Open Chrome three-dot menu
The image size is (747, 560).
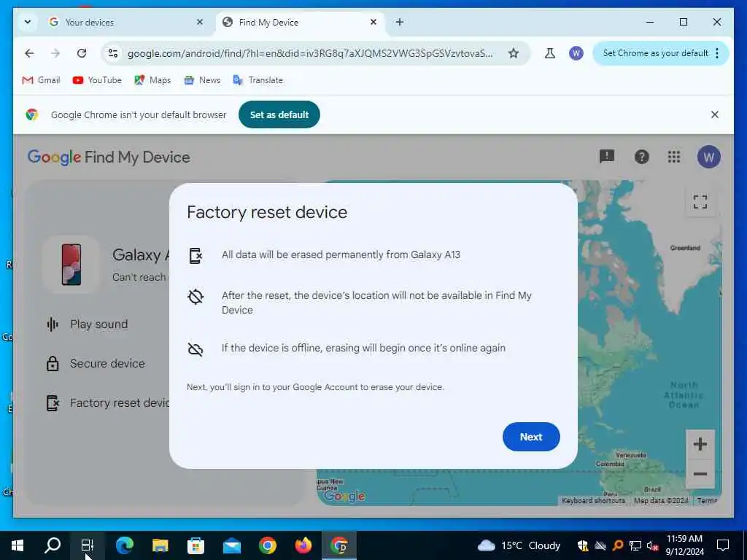click(717, 53)
